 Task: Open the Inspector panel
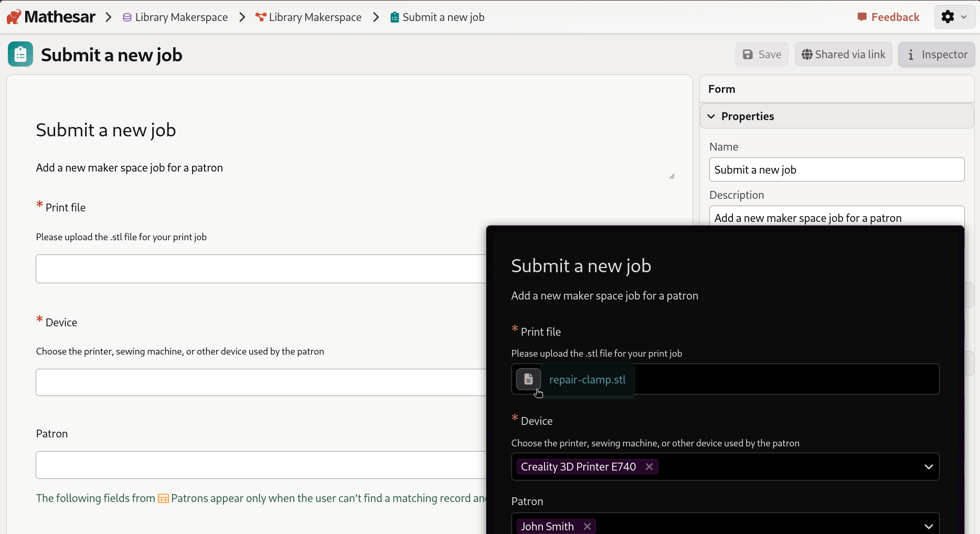[x=936, y=54]
